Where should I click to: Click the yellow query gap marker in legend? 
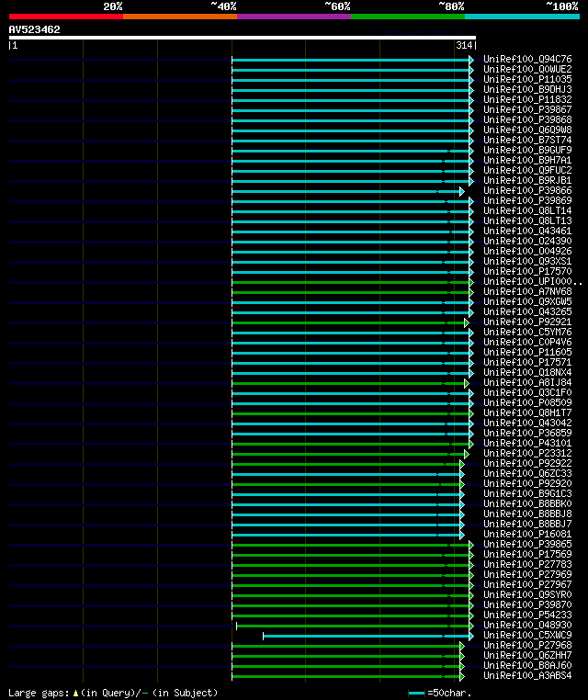(75, 694)
